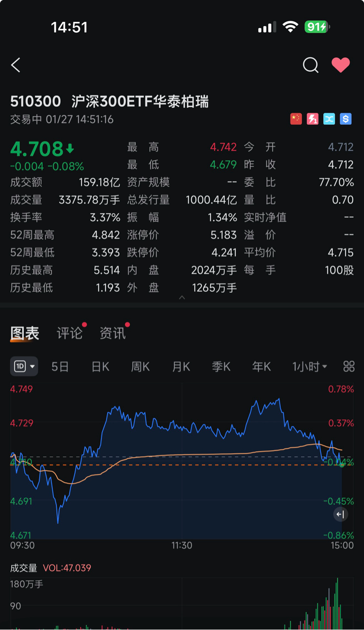The height and width of the screenshot is (630, 364).
Task: Tap the red lightning badge icon
Action: tap(313, 119)
